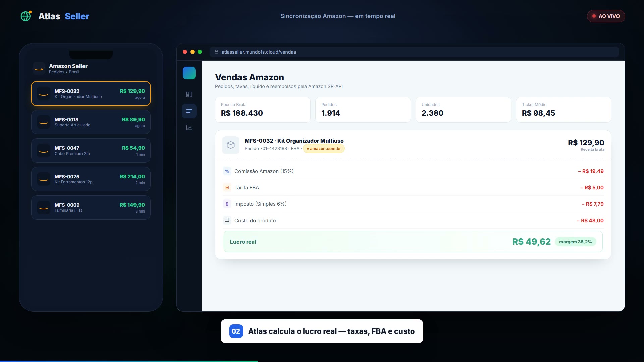Click Amazon icon on MFS-0025 phone card
The image size is (644, 362).
[x=44, y=179]
